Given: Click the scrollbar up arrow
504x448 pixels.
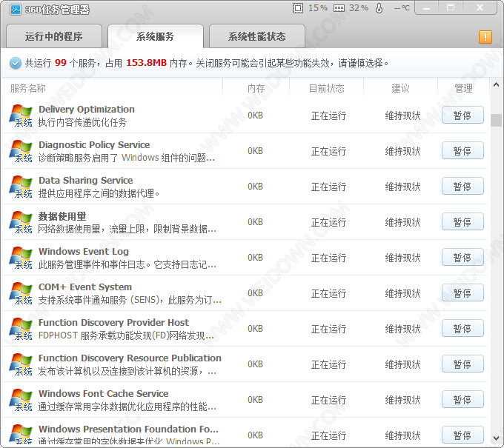Looking at the screenshot, I should click(x=497, y=84).
